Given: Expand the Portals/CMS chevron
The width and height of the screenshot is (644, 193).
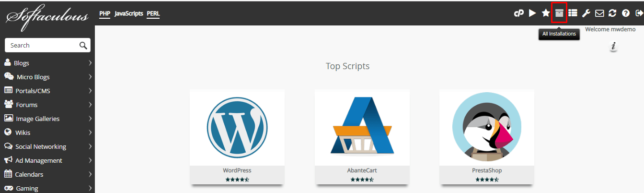Looking at the screenshot, I should (90, 91).
